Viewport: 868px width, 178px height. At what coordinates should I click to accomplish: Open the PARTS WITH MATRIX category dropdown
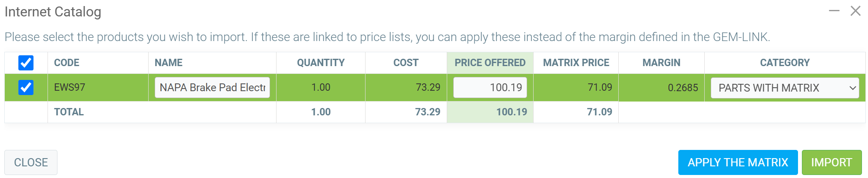point(785,88)
